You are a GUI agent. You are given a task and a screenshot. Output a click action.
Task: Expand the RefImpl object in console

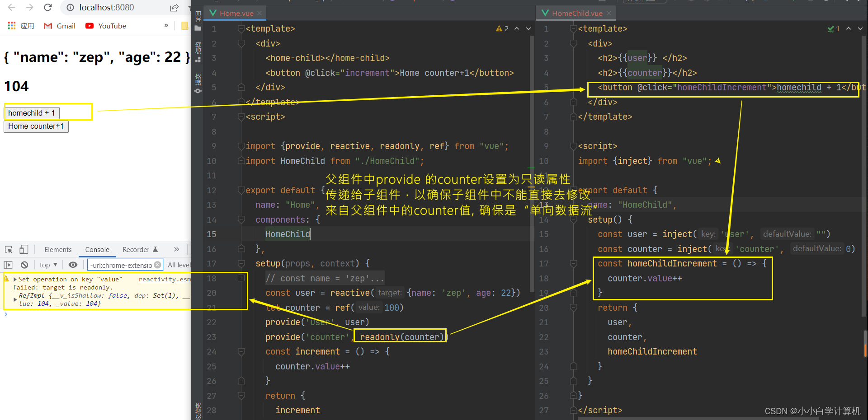pos(15,299)
